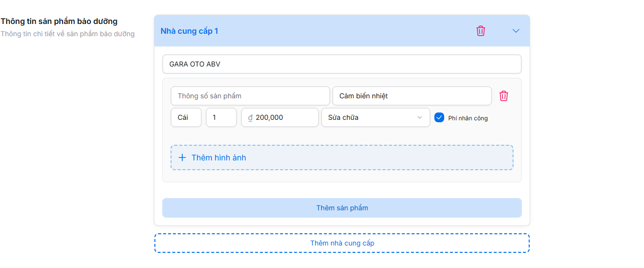Add another supplier via 'Thêm nhà cung cấp'
The width and height of the screenshot is (644, 268).
pyautogui.click(x=342, y=243)
